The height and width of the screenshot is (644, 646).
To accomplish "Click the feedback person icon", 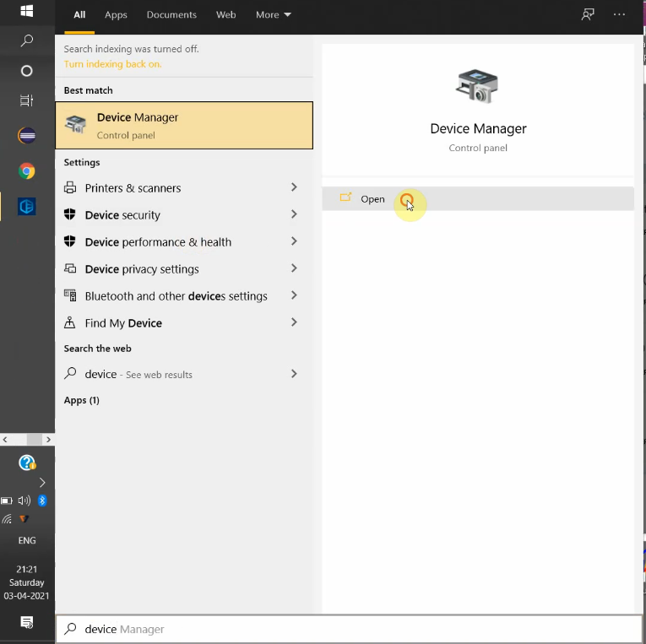I will point(588,15).
